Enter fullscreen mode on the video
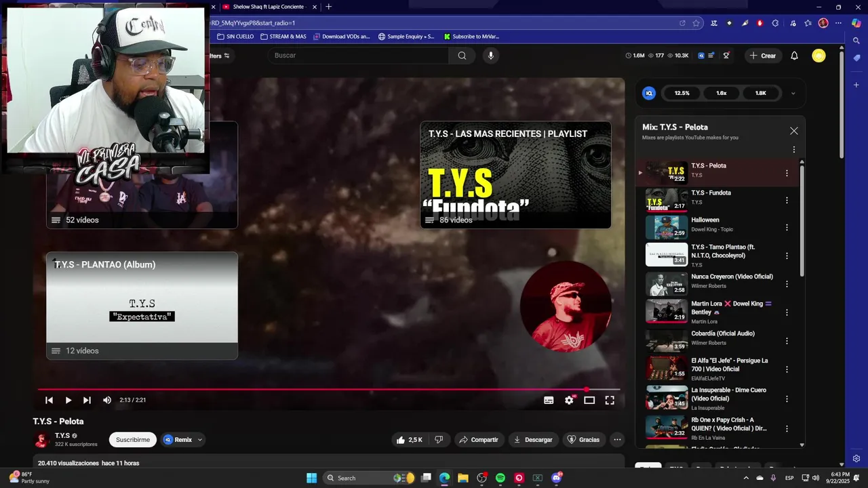The width and height of the screenshot is (868, 488). pyautogui.click(x=610, y=400)
